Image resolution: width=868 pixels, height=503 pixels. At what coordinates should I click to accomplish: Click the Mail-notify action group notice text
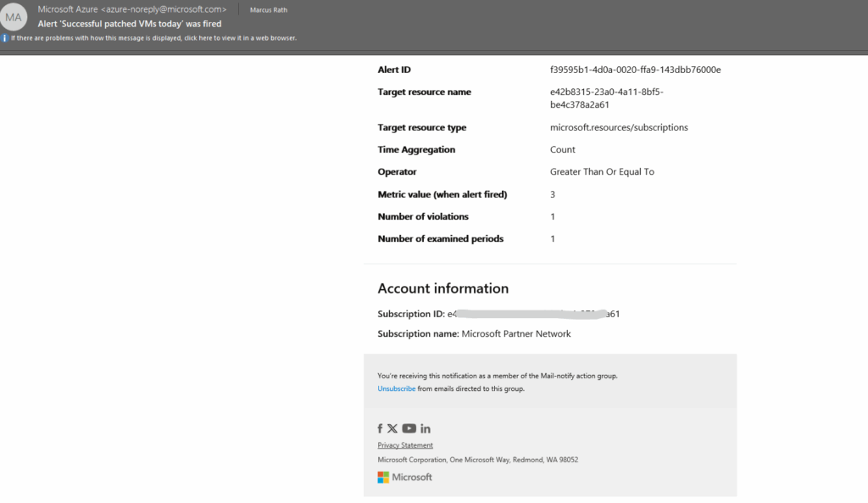(x=498, y=376)
